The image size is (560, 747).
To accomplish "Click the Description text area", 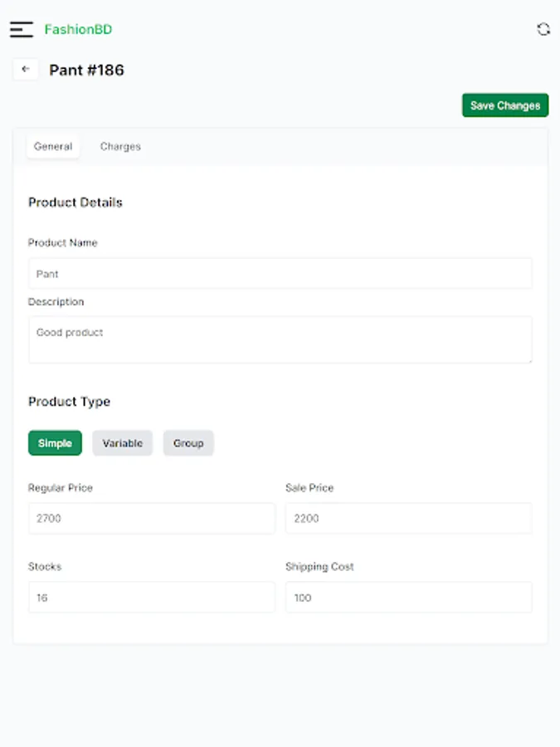I will tap(280, 339).
